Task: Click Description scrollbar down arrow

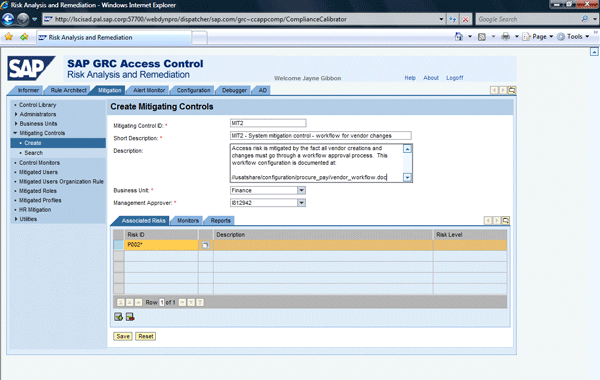Action: point(408,177)
